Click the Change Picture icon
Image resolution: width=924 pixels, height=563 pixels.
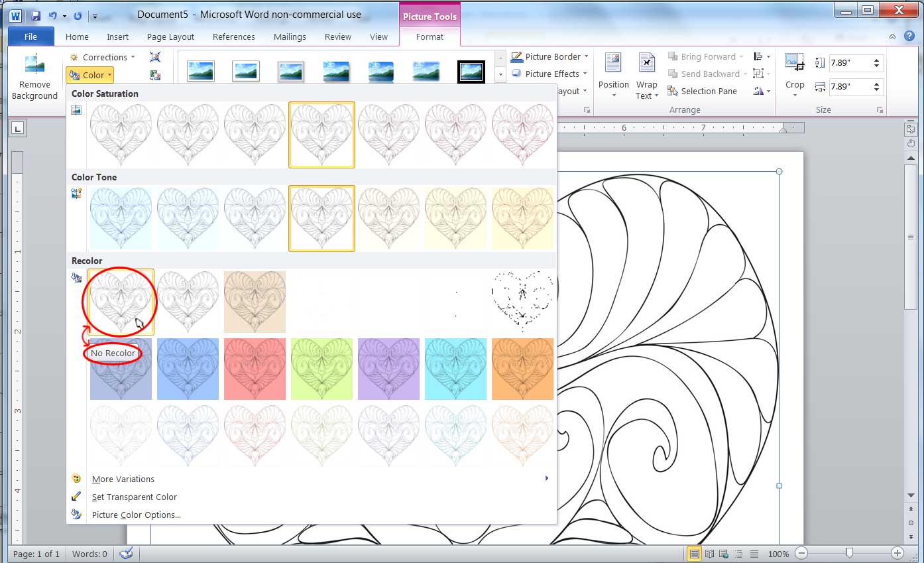[155, 74]
